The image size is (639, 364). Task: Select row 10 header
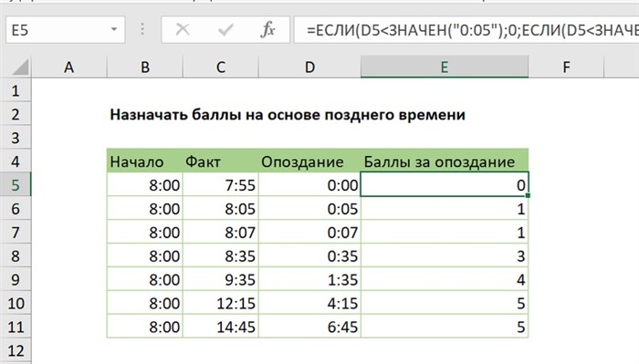(x=16, y=303)
